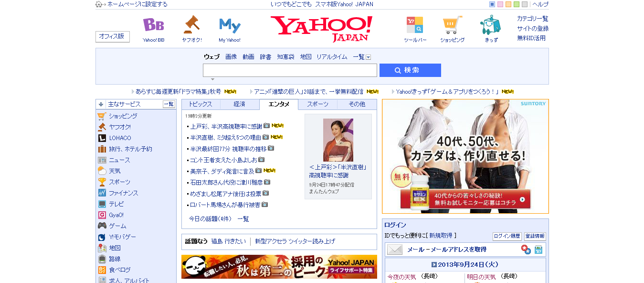Click the web search input field
Viewport: 644px width, 283px height.
coord(290,70)
